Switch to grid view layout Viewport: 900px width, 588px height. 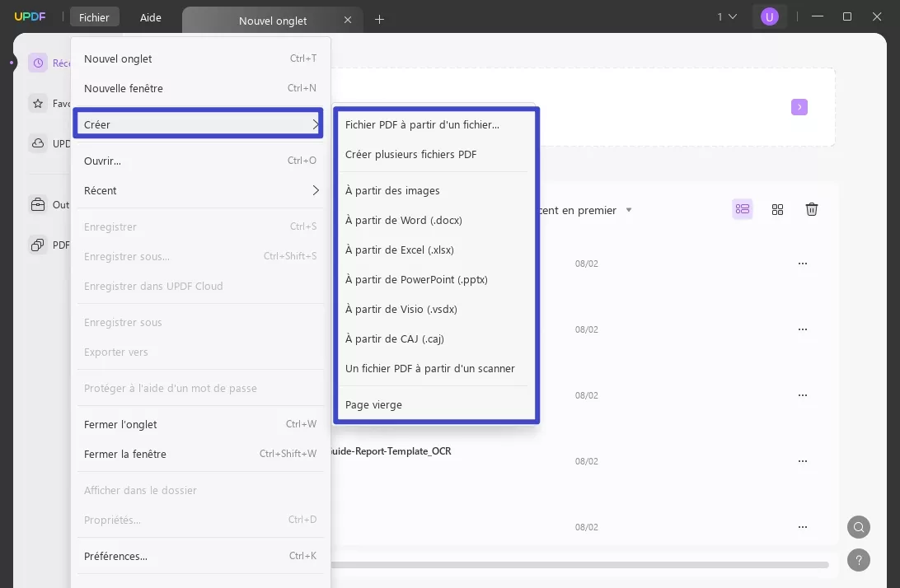pos(777,209)
